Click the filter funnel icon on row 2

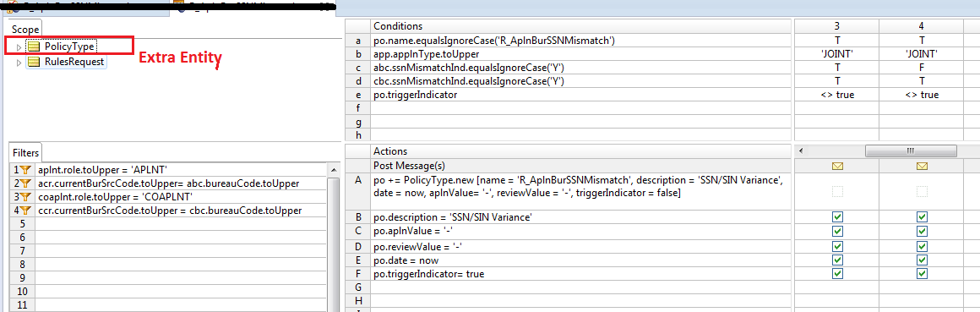[x=24, y=183]
